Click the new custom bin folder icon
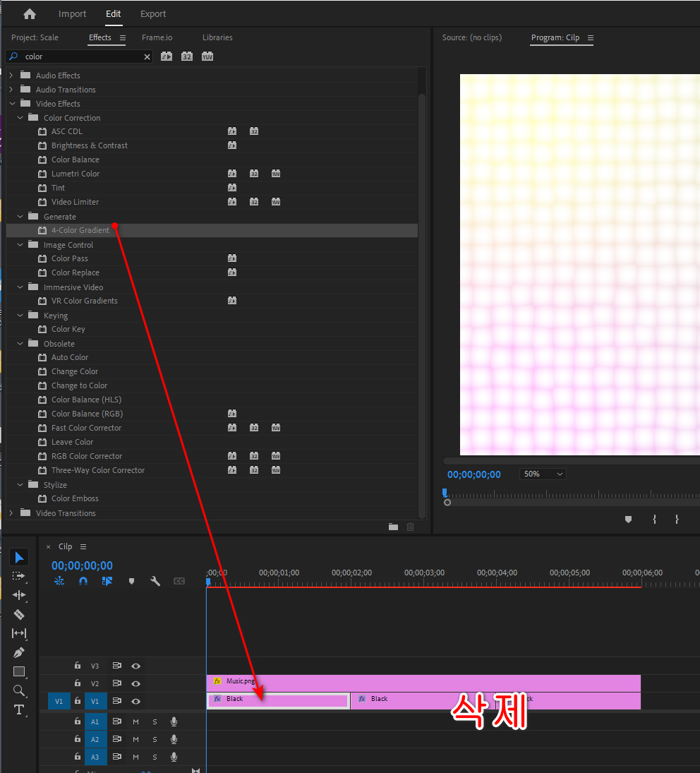700x773 pixels. (x=393, y=527)
